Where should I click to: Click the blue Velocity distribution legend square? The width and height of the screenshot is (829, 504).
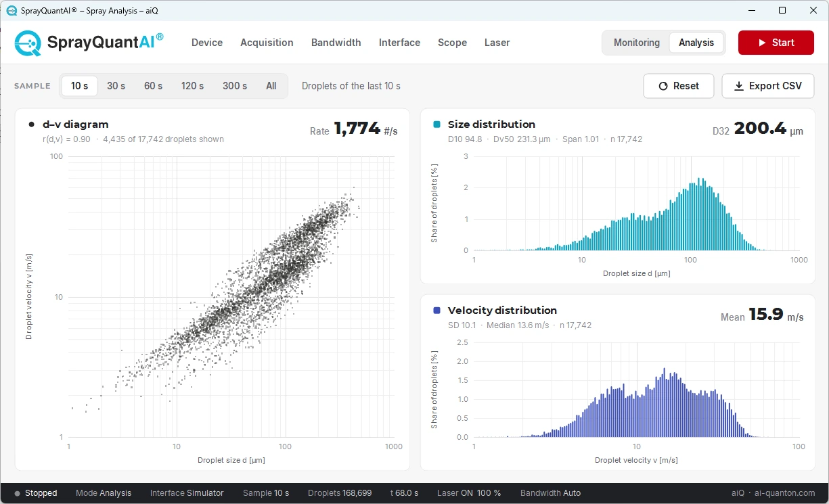click(436, 311)
